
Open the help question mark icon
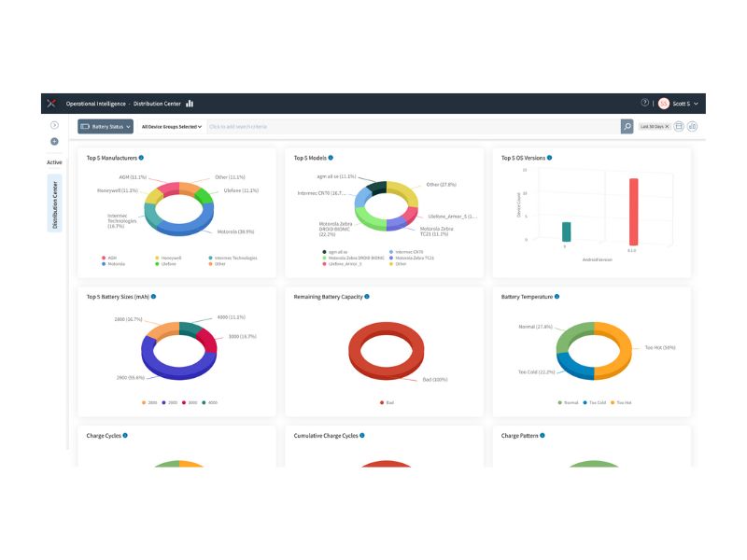coord(644,103)
